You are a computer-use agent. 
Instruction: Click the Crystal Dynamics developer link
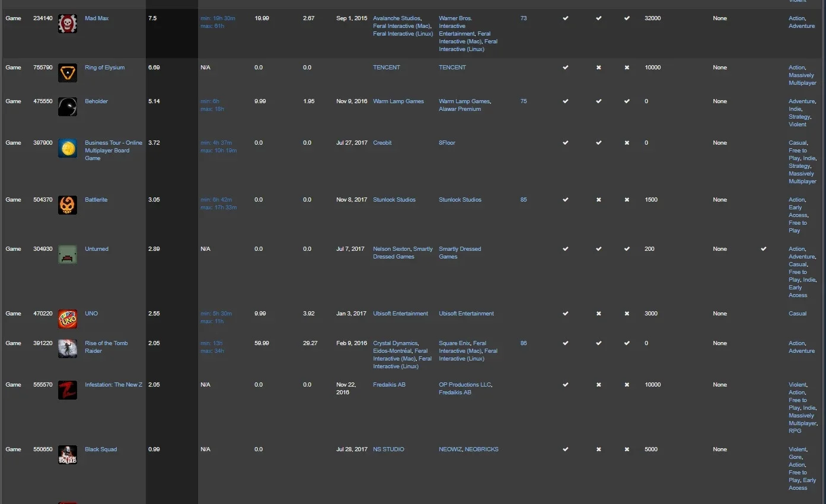coord(395,343)
